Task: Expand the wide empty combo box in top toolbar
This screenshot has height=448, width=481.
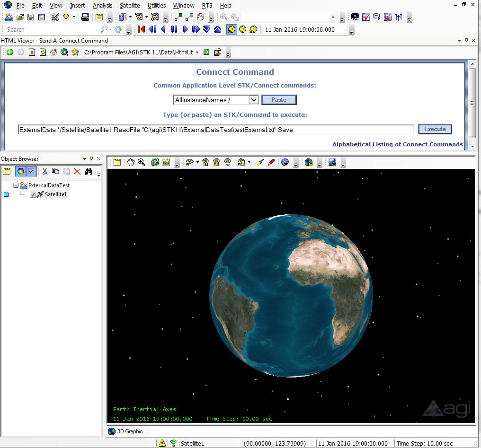Action: [333, 17]
